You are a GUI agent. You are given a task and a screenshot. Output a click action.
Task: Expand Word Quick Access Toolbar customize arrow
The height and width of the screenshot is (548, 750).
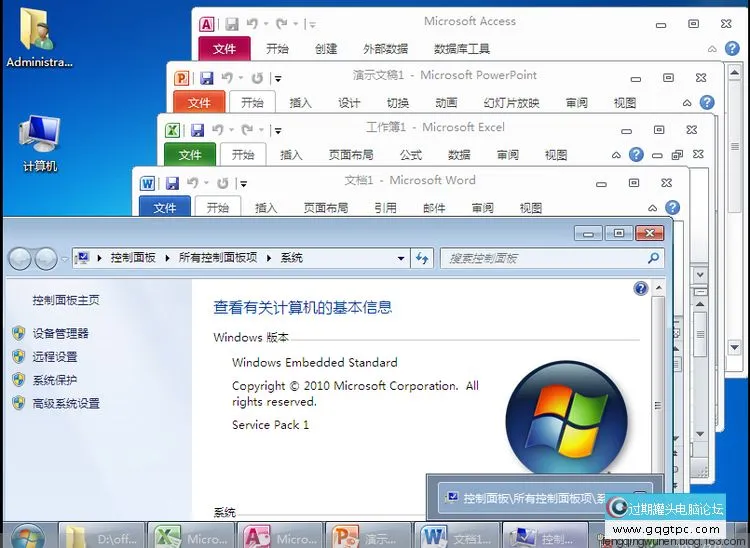[x=243, y=184]
